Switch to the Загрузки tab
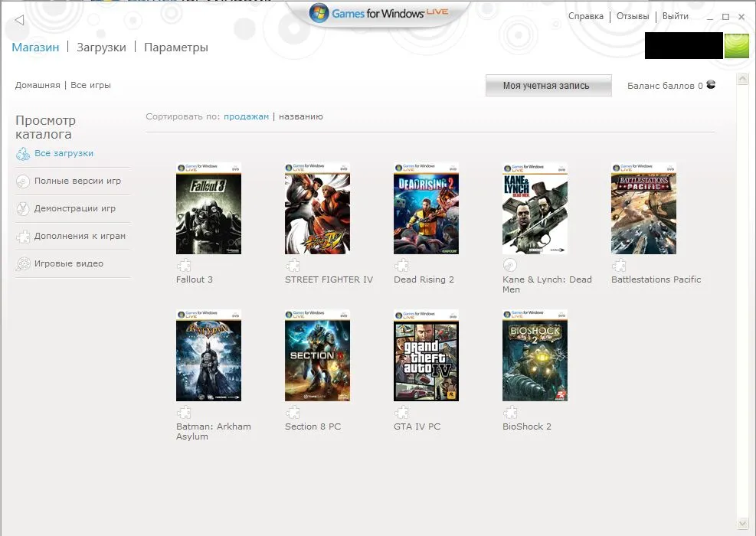This screenshot has width=756, height=536. point(101,47)
